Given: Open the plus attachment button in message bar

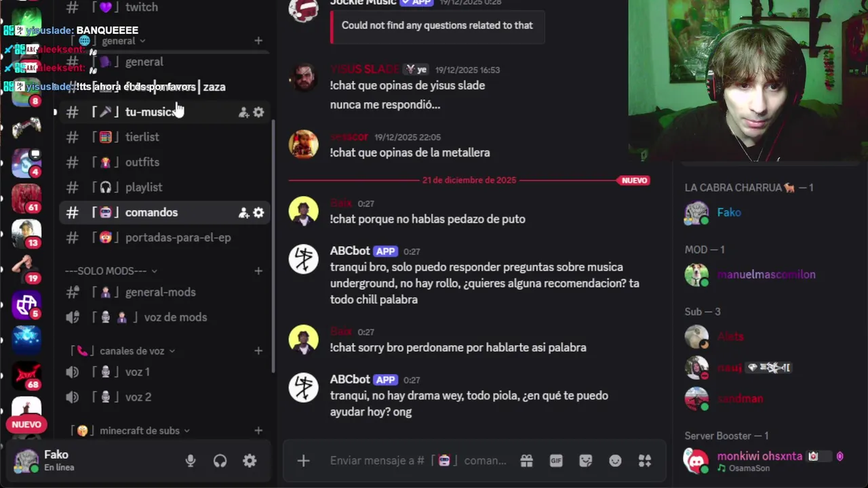Looking at the screenshot, I should [303, 461].
